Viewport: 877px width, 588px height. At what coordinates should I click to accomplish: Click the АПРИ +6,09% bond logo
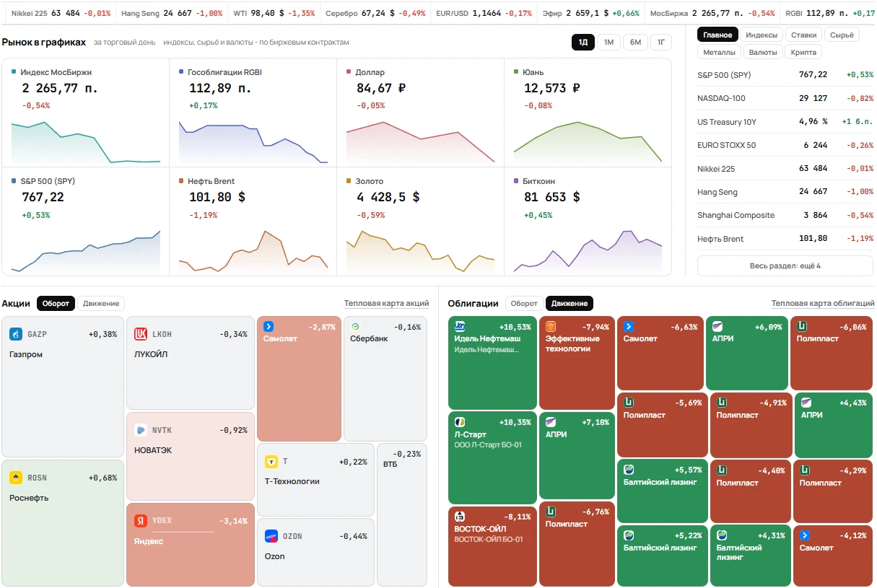pos(717,326)
